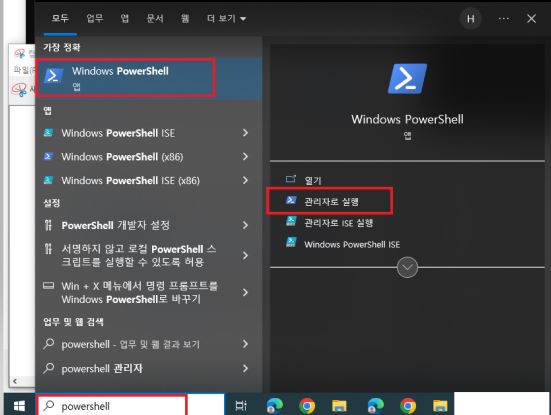Expand Win + X 메뉴 setting arrow
This screenshot has width=551, height=415.
(245, 292)
